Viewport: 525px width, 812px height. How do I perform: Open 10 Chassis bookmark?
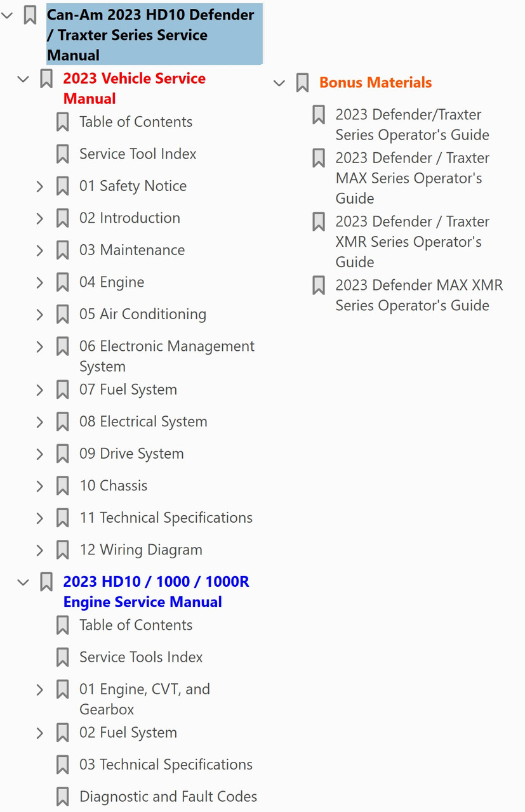click(x=114, y=486)
